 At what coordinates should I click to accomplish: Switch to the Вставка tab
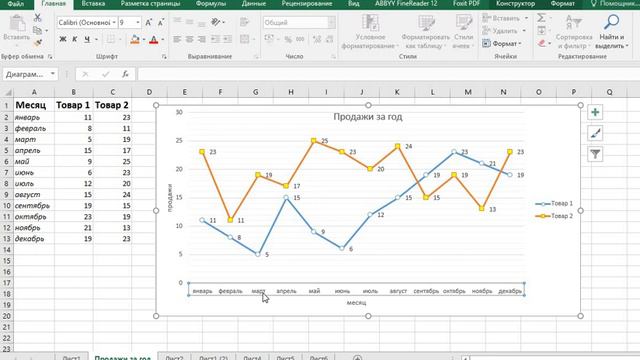click(93, 4)
